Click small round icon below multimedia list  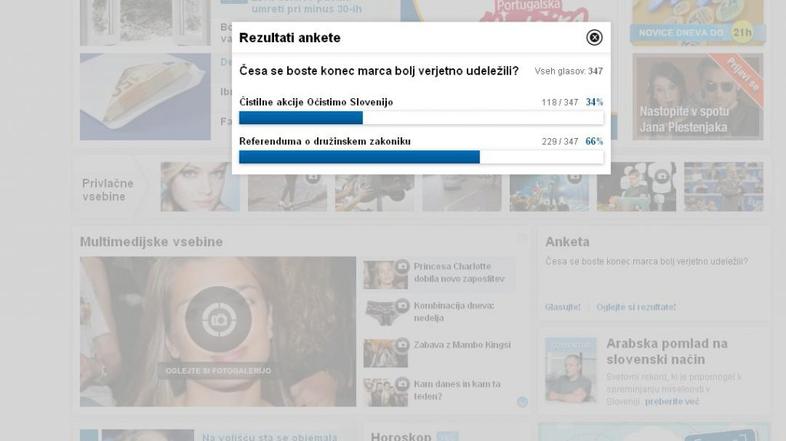click(x=522, y=402)
